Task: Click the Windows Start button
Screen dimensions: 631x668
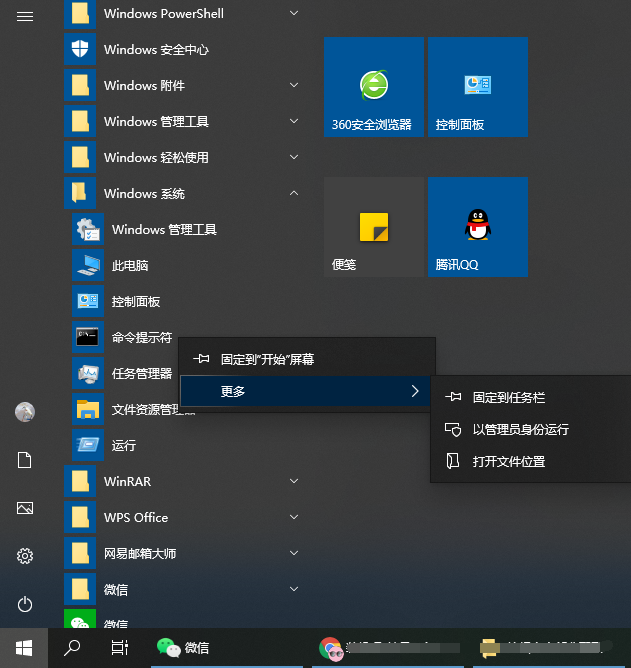Action: [x=24, y=647]
